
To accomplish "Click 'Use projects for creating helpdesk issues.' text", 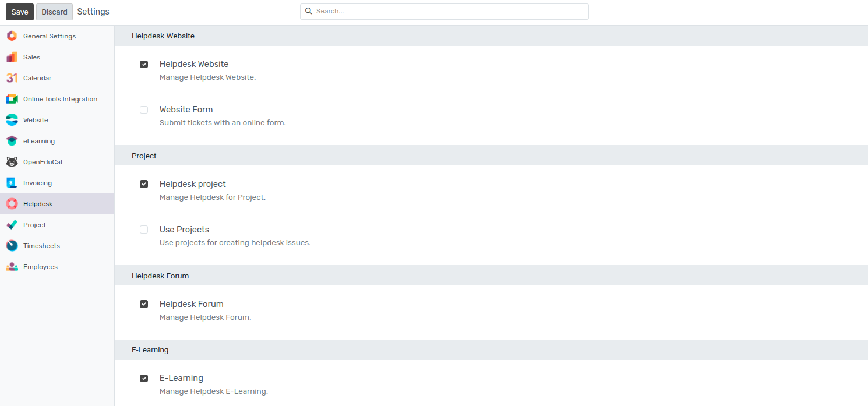I will click(x=235, y=242).
